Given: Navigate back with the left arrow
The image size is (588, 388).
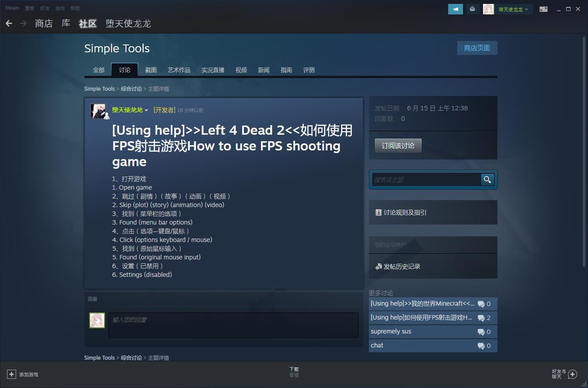Looking at the screenshot, I should coord(9,23).
